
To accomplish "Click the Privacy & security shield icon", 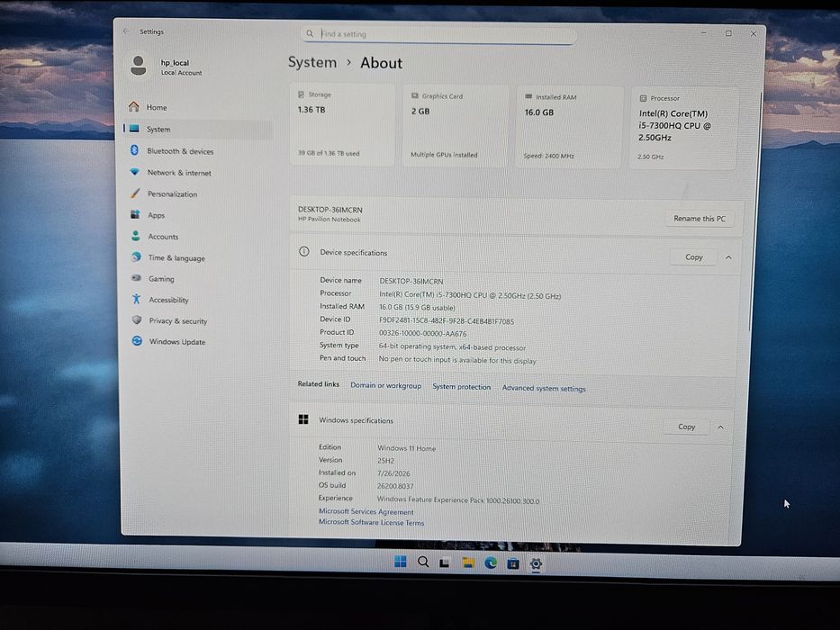I will pyautogui.click(x=137, y=319).
